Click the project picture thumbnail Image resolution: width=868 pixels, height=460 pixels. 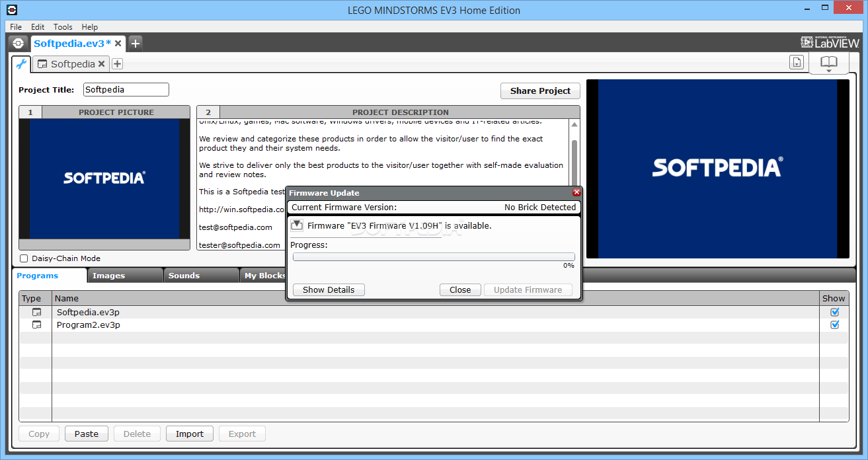[x=104, y=179]
